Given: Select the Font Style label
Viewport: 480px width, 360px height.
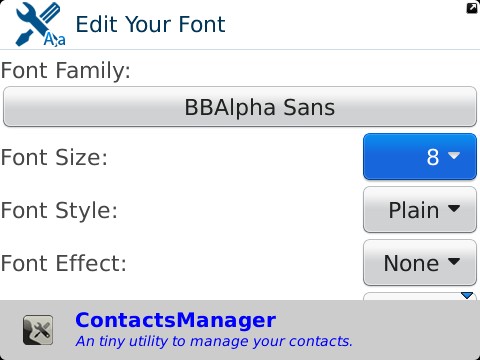Looking at the screenshot, I should [x=59, y=211].
